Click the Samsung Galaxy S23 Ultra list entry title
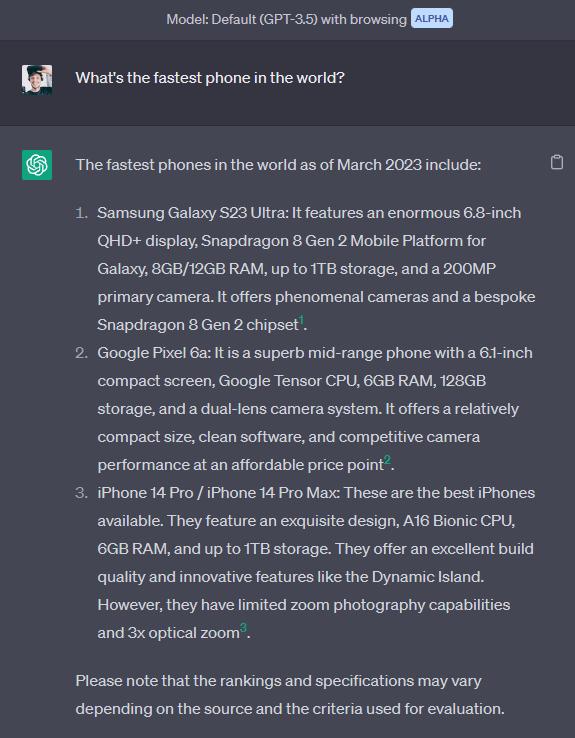This screenshot has width=575, height=738. coord(192,213)
